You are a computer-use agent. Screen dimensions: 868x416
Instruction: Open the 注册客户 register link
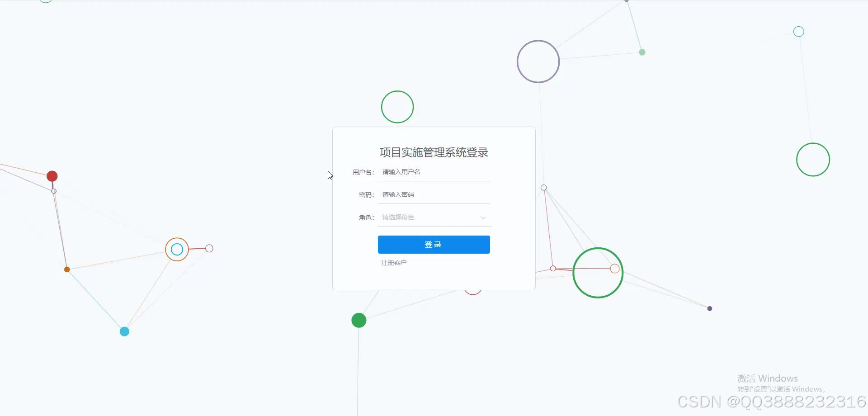click(x=394, y=263)
